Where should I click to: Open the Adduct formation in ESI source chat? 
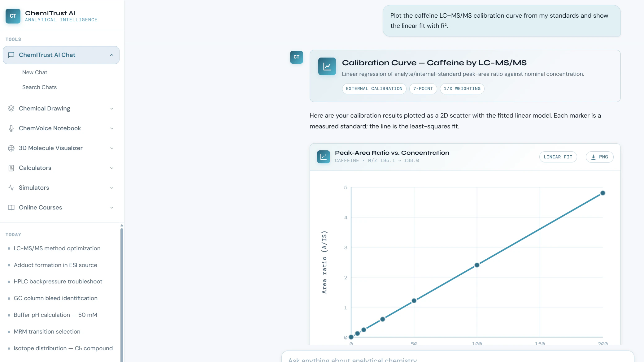(x=55, y=265)
